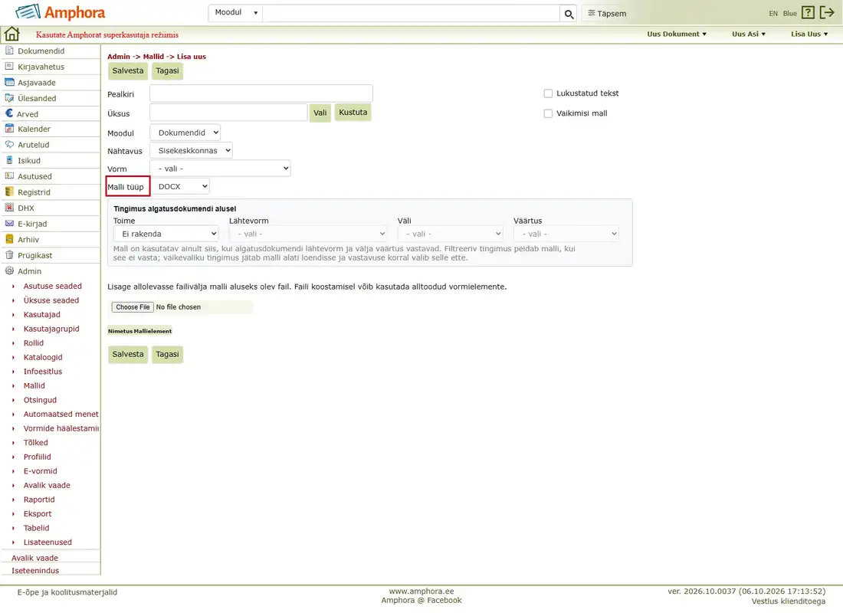843x616 pixels.
Task: Log out using the exit icon
Action: 827,12
